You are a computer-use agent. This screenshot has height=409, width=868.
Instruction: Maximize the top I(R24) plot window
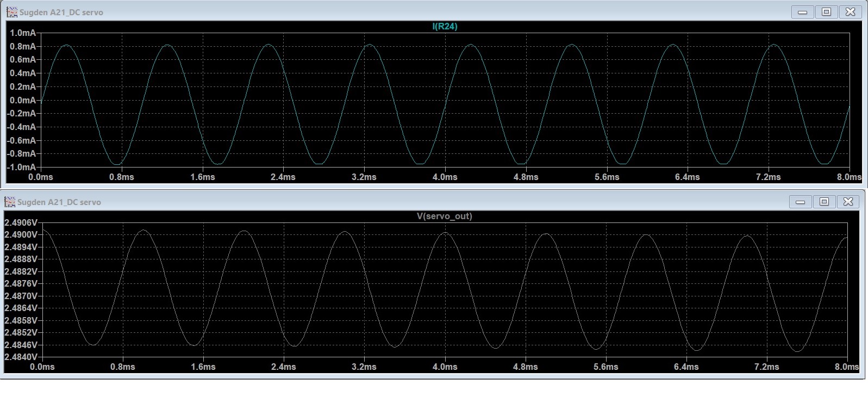pyautogui.click(x=826, y=12)
